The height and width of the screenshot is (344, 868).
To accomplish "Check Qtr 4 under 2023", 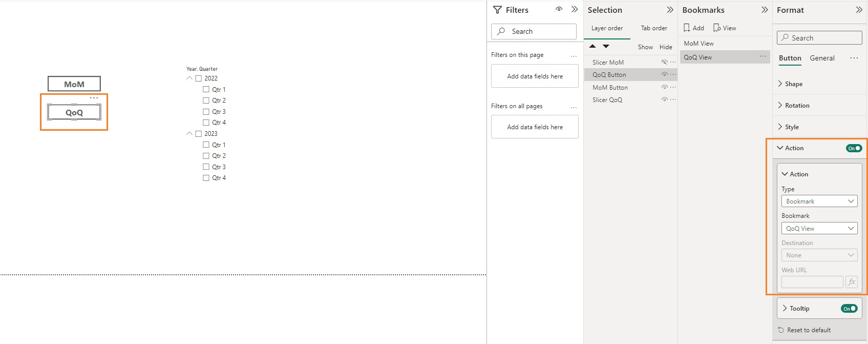I will (206, 178).
